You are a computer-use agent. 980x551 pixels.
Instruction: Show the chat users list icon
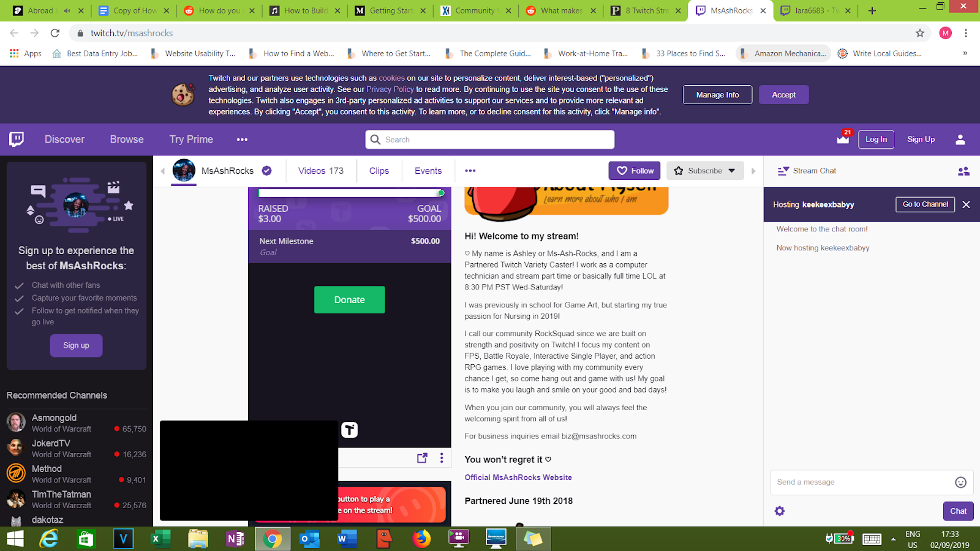pos(963,171)
